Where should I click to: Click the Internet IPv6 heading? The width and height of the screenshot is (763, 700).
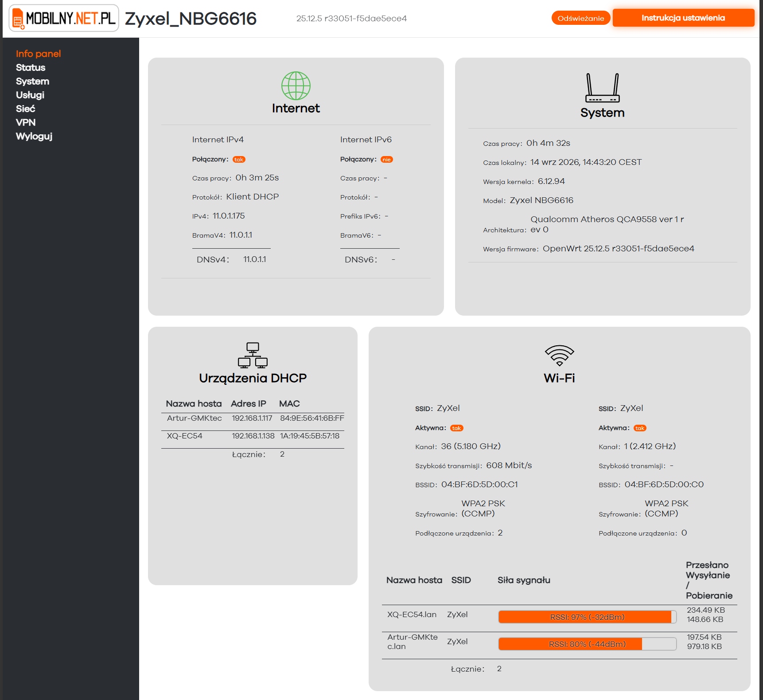(366, 140)
